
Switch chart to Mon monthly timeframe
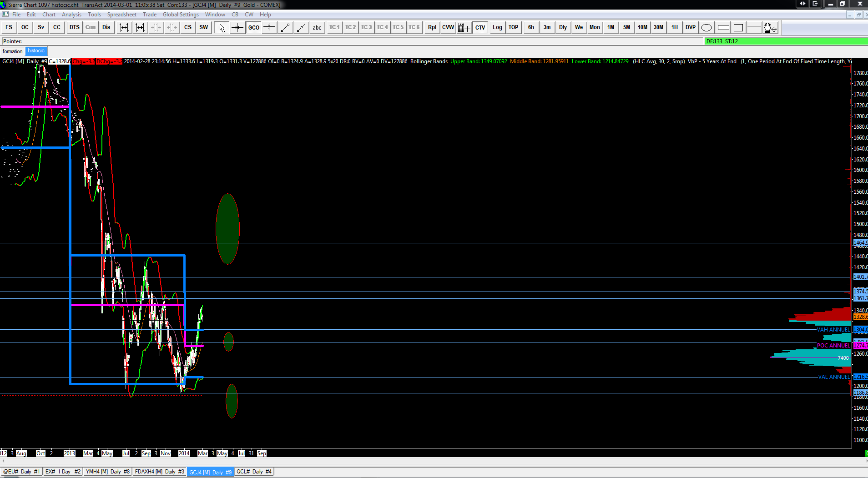coord(595,27)
